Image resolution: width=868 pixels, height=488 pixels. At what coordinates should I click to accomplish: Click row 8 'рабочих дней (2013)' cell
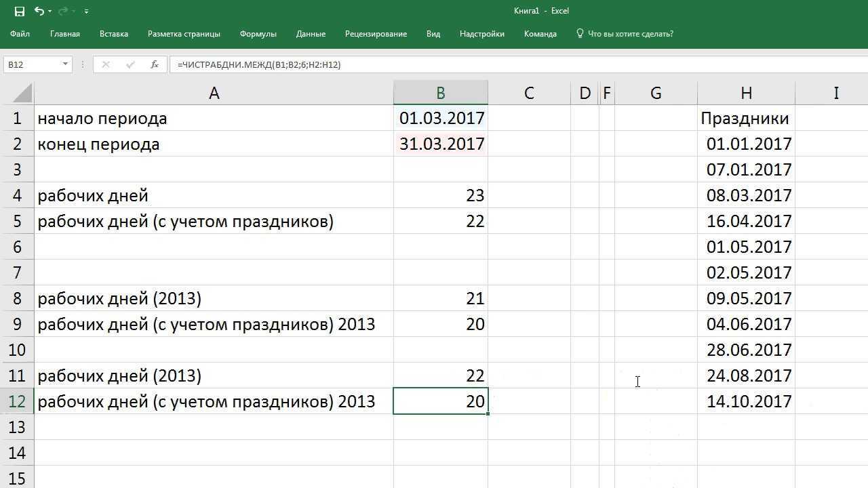point(214,298)
